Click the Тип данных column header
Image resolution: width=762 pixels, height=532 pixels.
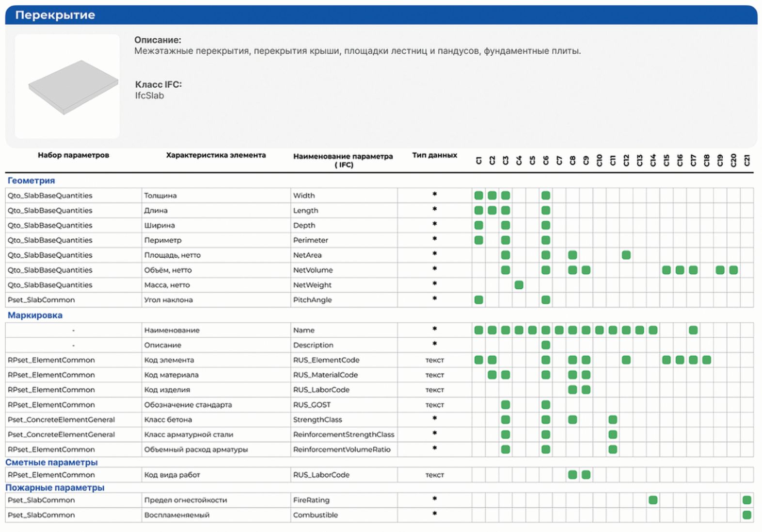pyautogui.click(x=435, y=155)
